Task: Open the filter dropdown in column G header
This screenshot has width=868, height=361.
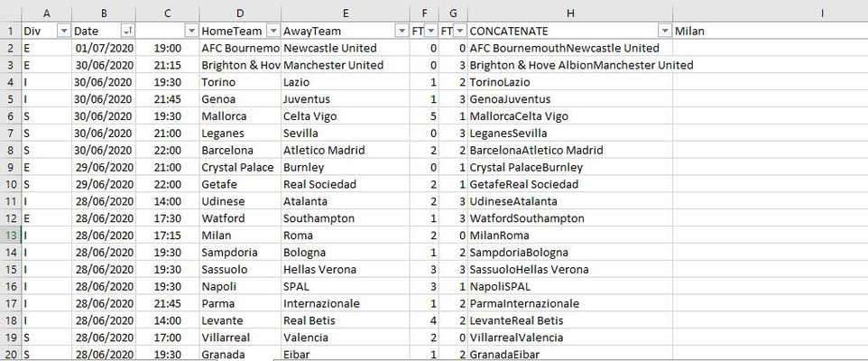Action: pyautogui.click(x=460, y=31)
